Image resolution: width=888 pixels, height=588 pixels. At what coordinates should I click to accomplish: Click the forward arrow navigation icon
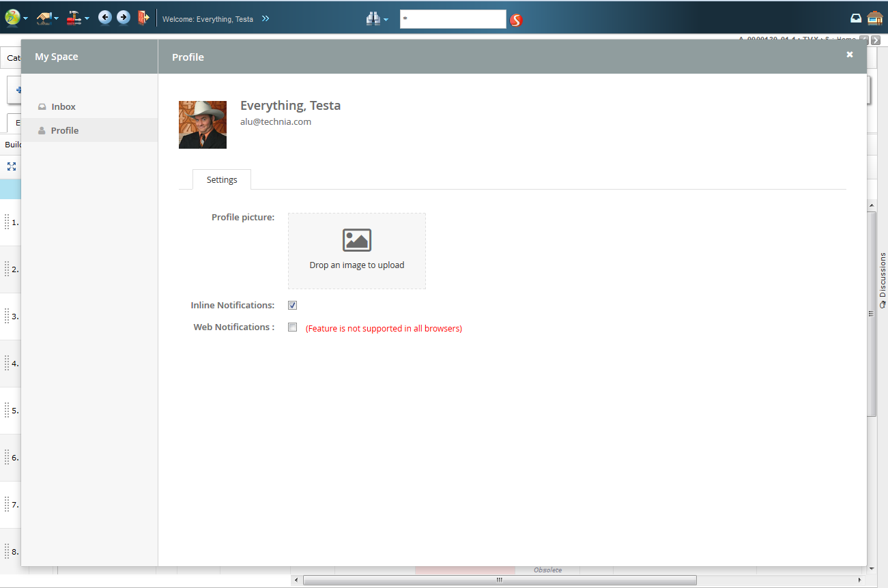click(x=124, y=18)
